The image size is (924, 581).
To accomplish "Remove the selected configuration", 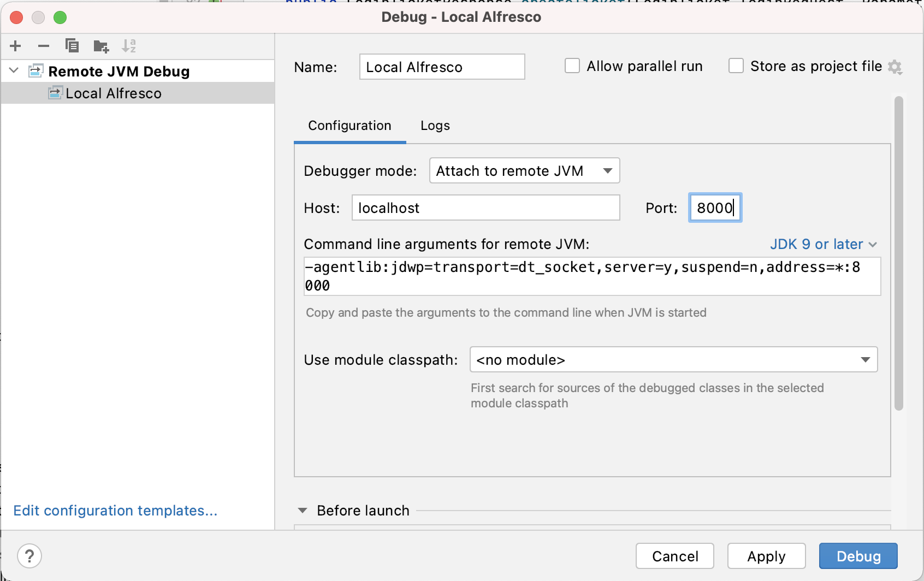I will (x=43, y=46).
